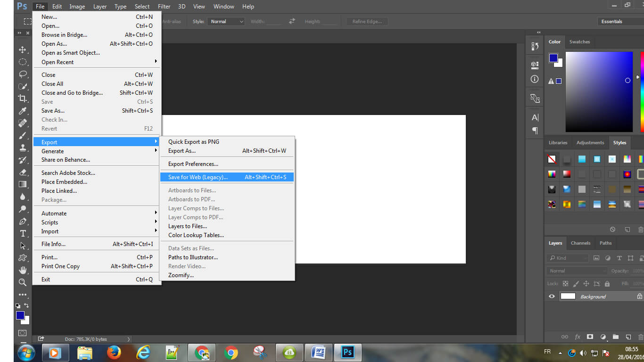Choose Export As... in submenu
The width and height of the screenshot is (644, 362).
pos(227,151)
